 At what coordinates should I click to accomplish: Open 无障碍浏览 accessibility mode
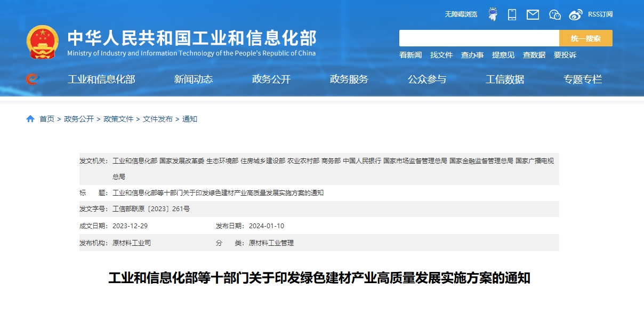click(461, 14)
